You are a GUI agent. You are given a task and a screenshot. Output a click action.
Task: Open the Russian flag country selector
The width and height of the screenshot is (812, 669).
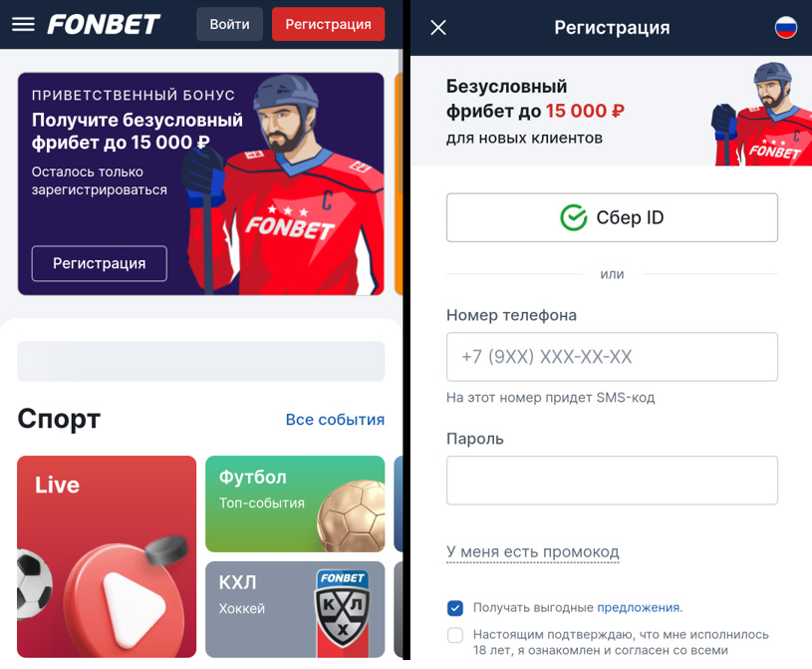click(x=785, y=28)
